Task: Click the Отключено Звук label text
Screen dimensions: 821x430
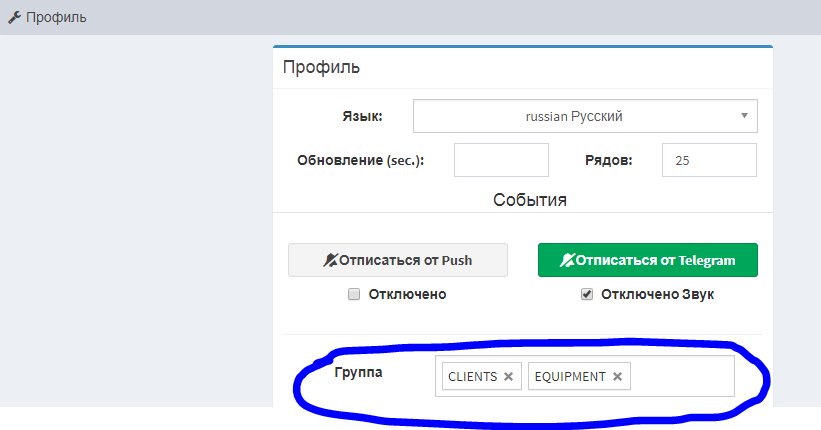Action: point(657,294)
